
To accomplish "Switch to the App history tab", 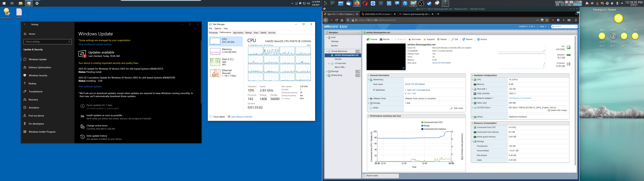I will point(238,33).
